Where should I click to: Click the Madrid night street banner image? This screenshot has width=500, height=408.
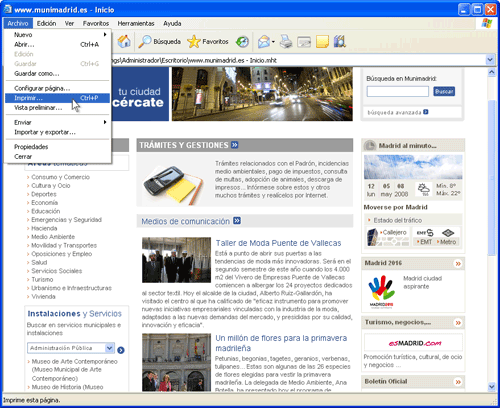[262, 94]
